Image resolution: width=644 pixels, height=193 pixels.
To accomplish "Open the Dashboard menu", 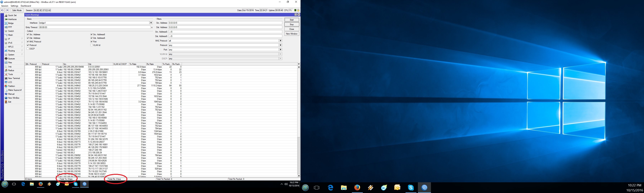I will [x=26, y=6].
